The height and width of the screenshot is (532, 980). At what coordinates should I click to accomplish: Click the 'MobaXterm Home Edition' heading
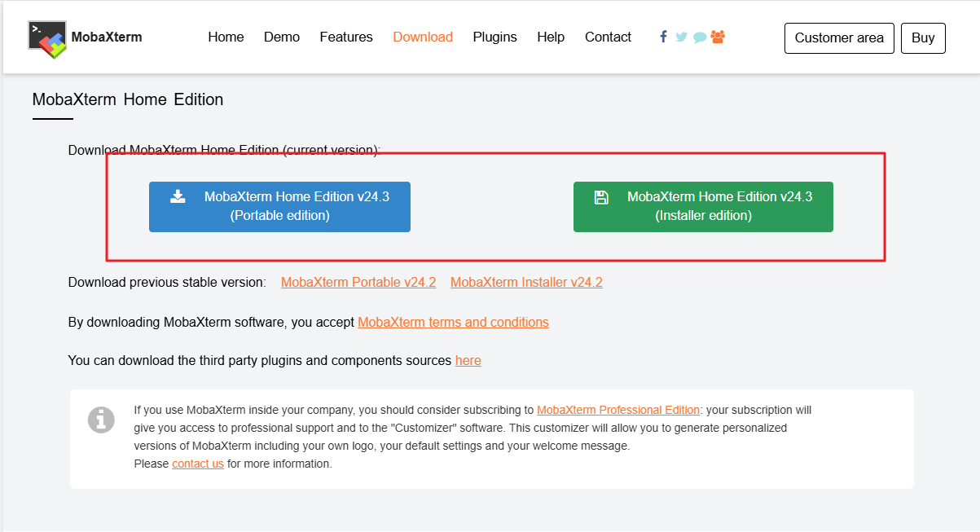(128, 99)
